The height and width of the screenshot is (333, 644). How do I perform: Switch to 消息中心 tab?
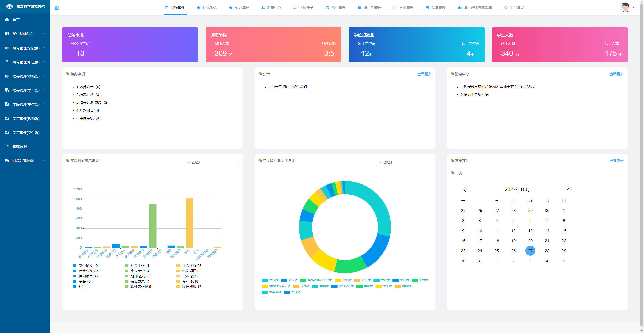coord(271,8)
